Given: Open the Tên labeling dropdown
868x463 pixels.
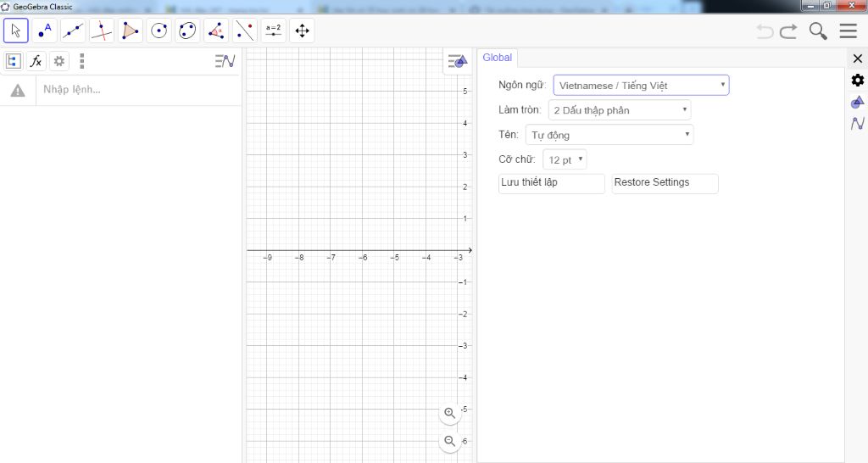Looking at the screenshot, I should 609,135.
